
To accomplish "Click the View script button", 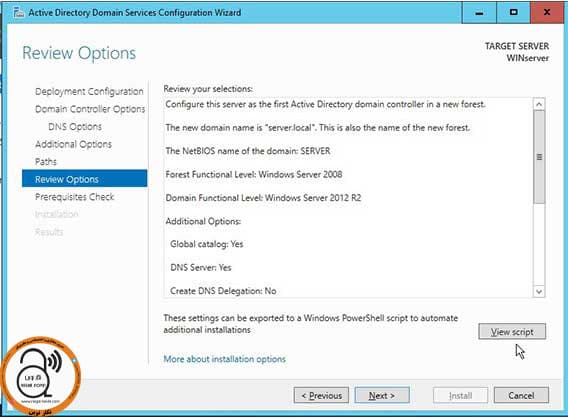I will 512,331.
